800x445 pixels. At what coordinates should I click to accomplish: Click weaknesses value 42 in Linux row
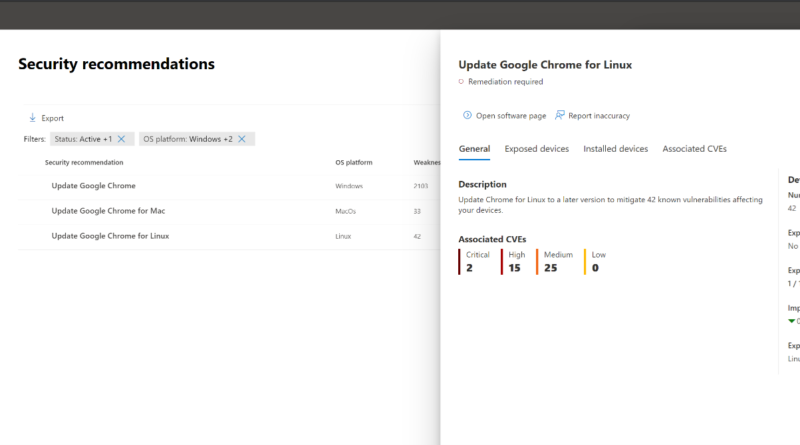click(417, 236)
